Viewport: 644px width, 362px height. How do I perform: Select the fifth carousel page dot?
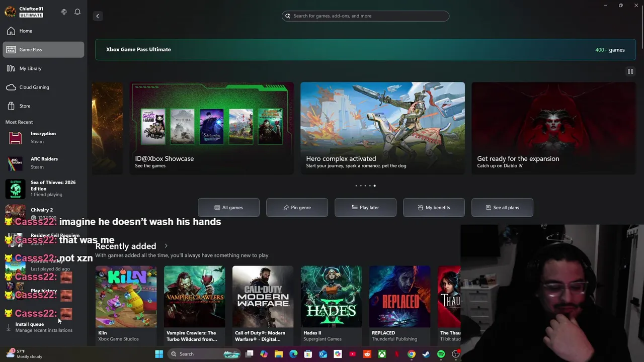click(x=374, y=186)
